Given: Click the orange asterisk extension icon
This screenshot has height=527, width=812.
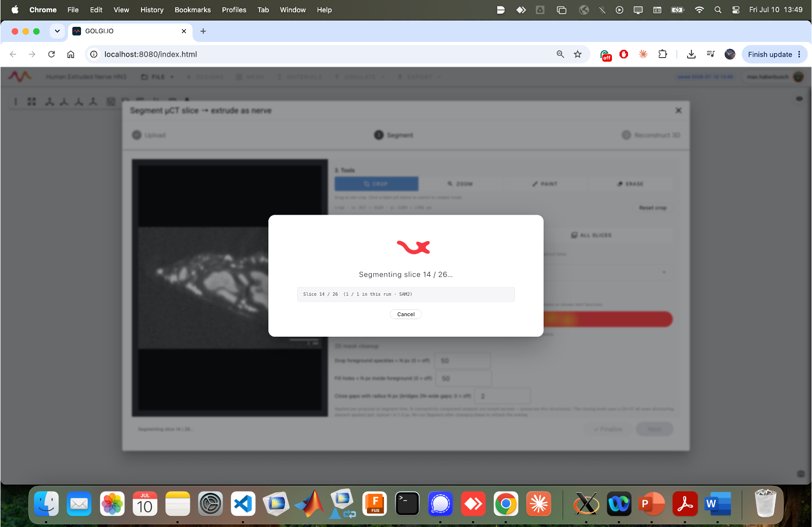Looking at the screenshot, I should click(x=643, y=54).
